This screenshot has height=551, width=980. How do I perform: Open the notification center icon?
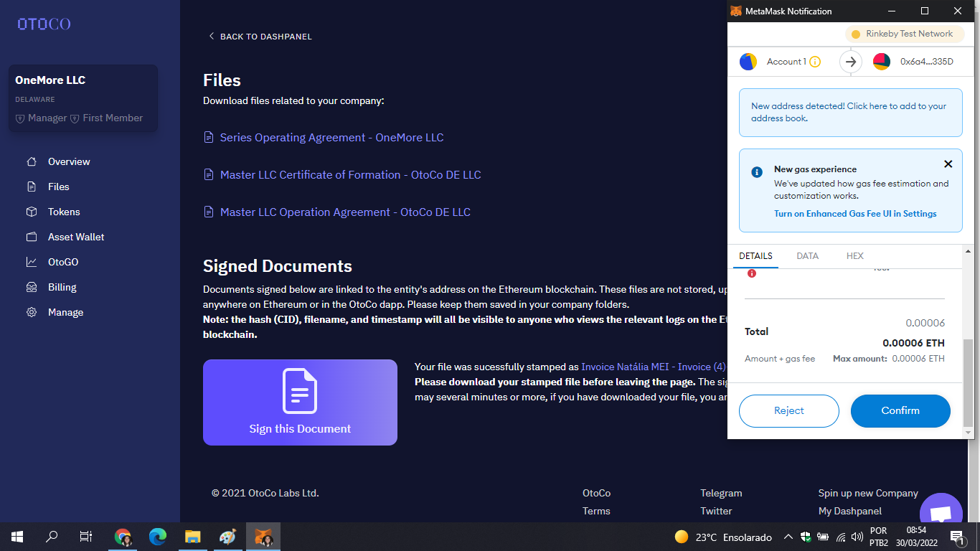pos(956,537)
